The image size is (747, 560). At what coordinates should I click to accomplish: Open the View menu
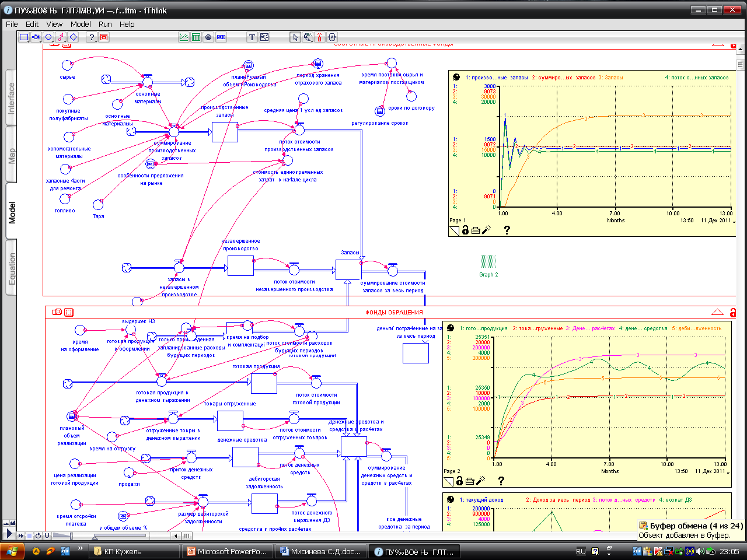click(54, 24)
